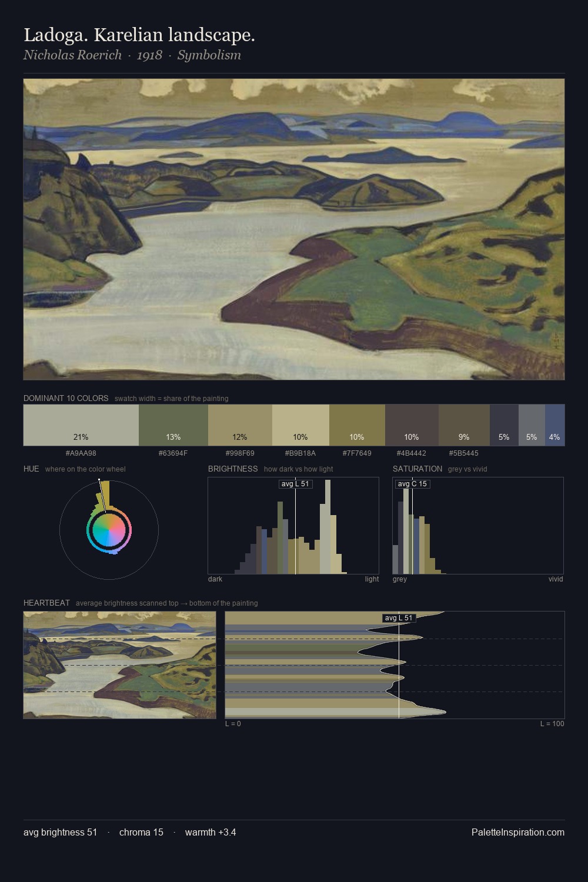Click the 10% beige swatch #B9B18A
This screenshot has height=882, width=588.
(x=300, y=425)
